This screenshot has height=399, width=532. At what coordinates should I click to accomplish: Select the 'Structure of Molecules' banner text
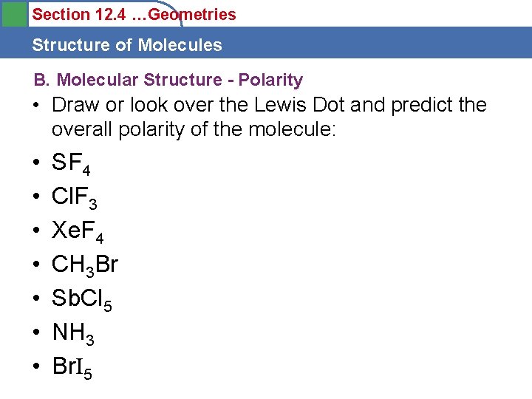point(127,45)
